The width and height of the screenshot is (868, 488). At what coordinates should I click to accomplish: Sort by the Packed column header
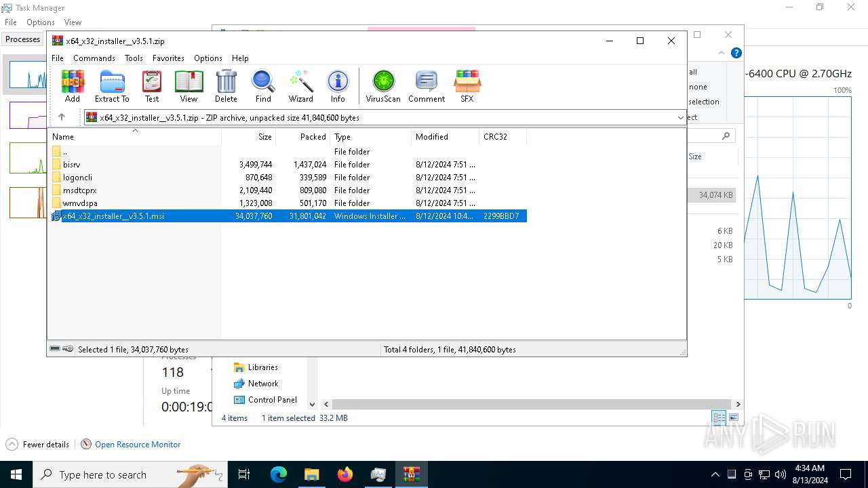click(x=302, y=136)
